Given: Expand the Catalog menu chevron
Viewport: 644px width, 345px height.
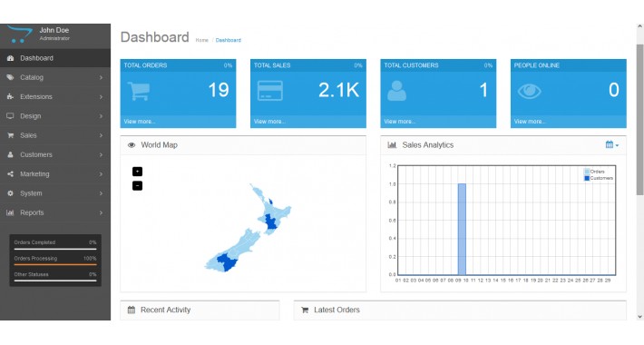Looking at the screenshot, I should pos(101,77).
